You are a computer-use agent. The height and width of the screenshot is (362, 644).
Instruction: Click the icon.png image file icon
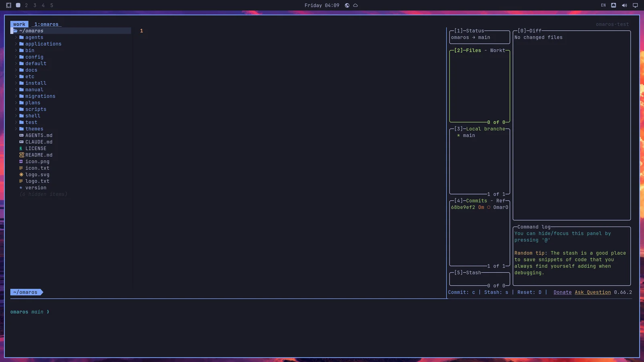pyautogui.click(x=21, y=162)
